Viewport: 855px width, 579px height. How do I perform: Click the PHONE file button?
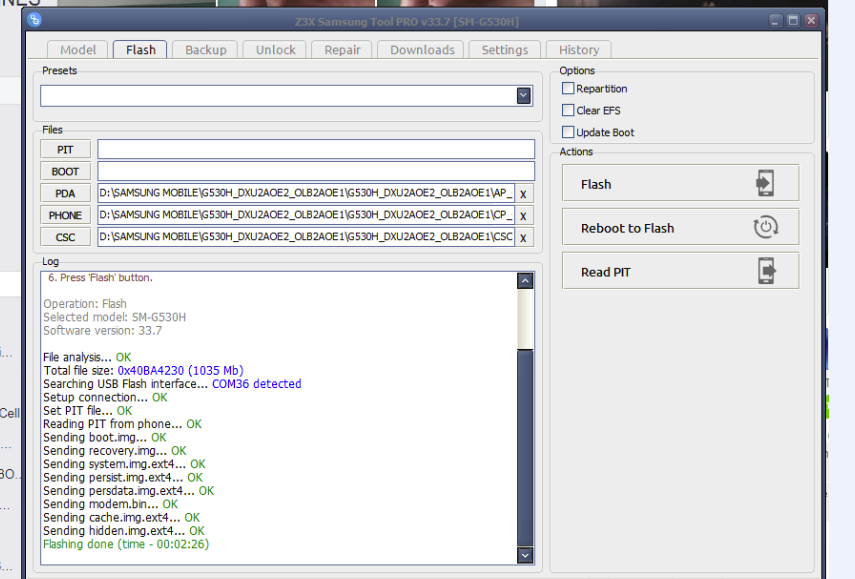[x=65, y=215]
